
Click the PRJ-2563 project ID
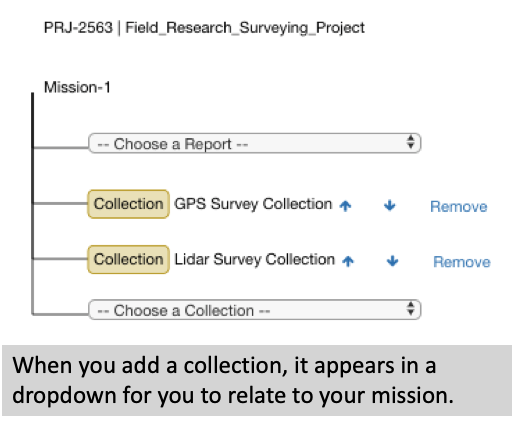click(78, 28)
